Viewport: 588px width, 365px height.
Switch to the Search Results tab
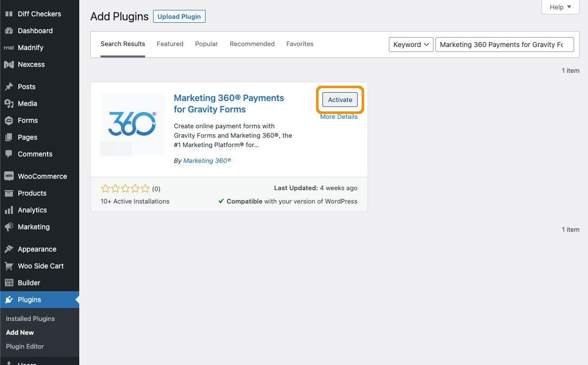coord(123,44)
